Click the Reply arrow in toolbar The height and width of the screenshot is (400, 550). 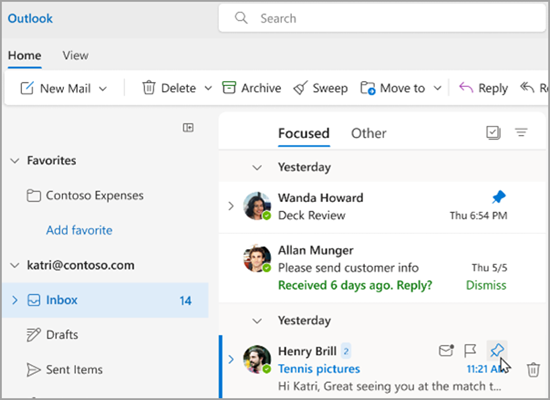pos(466,88)
